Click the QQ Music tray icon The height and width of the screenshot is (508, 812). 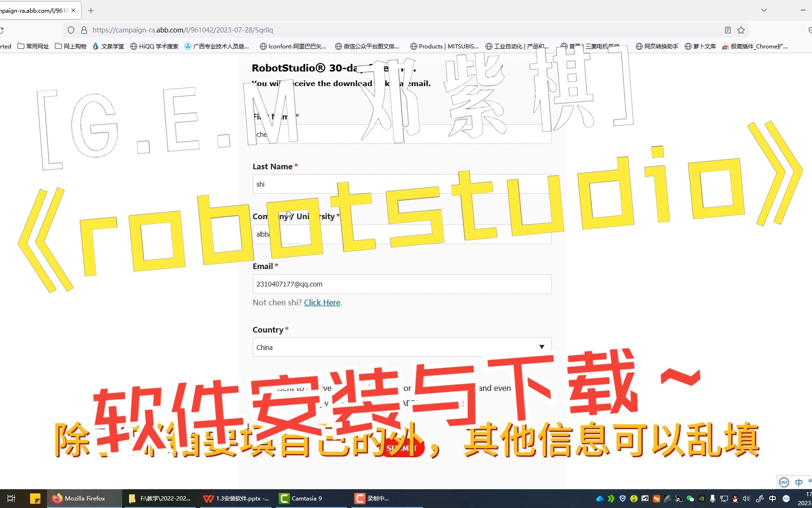(634, 499)
